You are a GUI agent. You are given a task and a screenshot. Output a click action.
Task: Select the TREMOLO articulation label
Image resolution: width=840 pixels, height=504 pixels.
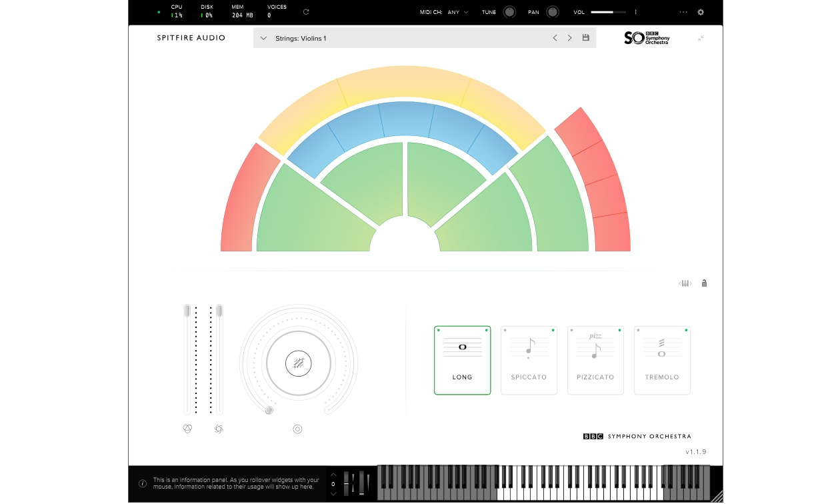click(x=662, y=377)
